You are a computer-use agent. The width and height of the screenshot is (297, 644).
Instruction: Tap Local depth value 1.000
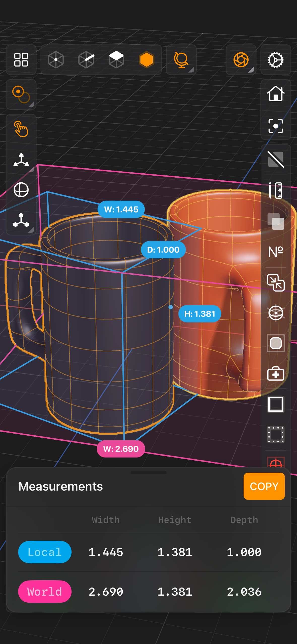point(244,552)
